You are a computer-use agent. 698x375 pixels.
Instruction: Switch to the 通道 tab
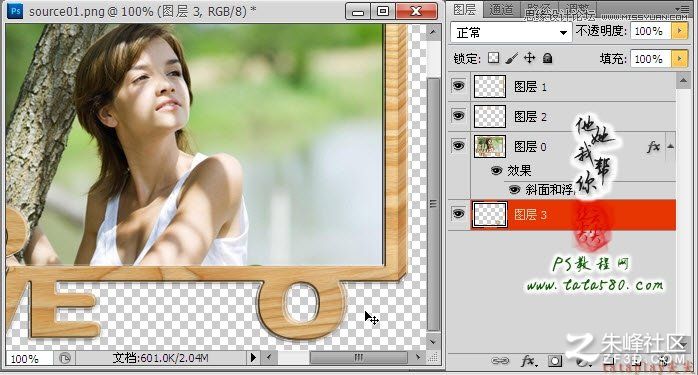point(502,9)
